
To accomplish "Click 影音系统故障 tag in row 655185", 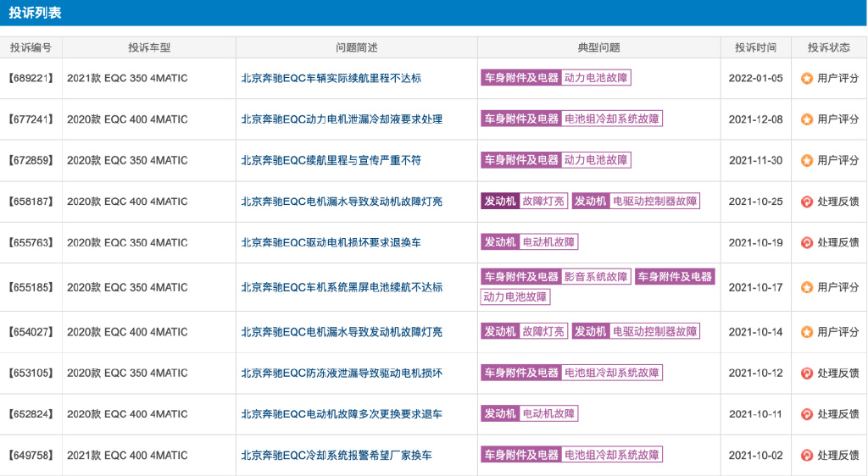I will [596, 276].
